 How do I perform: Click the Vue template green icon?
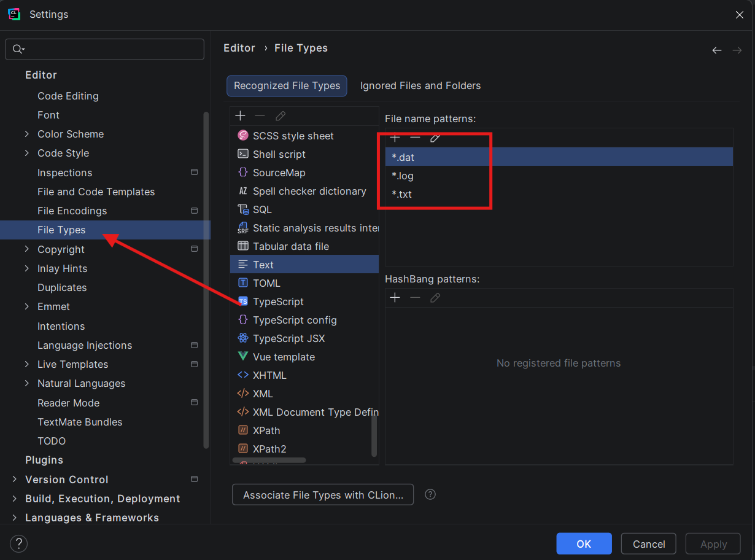point(243,357)
